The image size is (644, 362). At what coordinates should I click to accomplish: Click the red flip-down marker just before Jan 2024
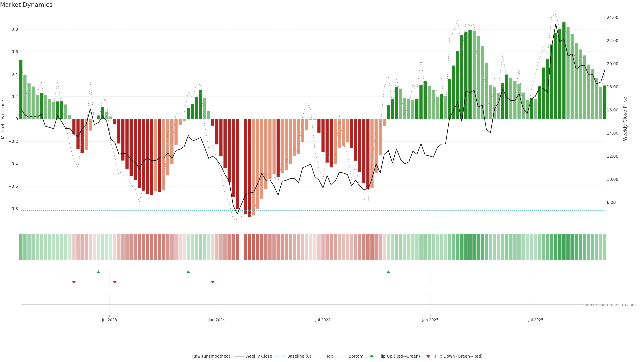coord(213,282)
